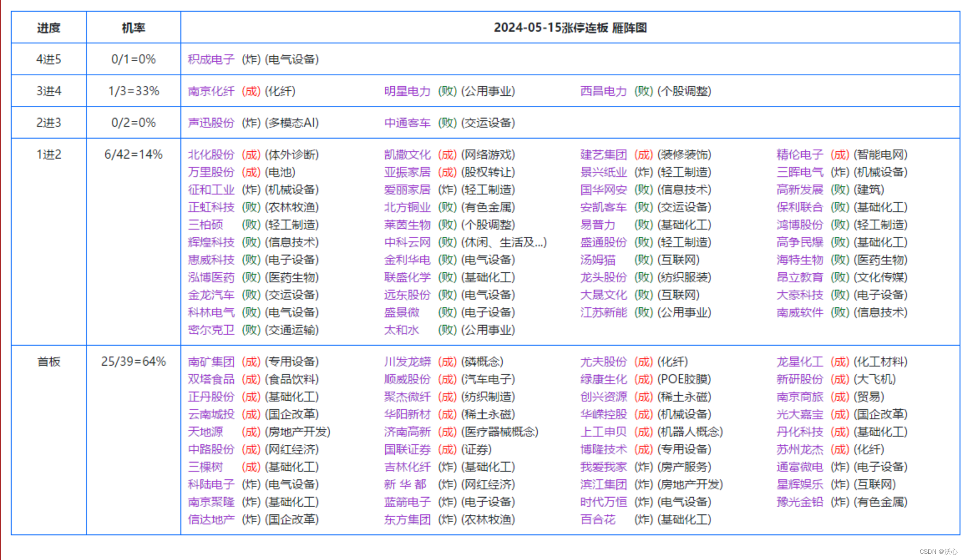The width and height of the screenshot is (966, 560).
Task: Click 精伦电子 stock name
Action: point(800,154)
